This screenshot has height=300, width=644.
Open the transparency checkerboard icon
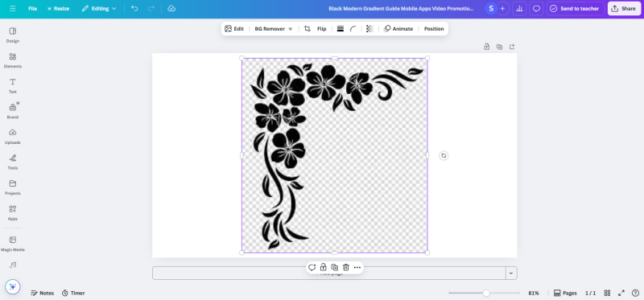click(369, 29)
